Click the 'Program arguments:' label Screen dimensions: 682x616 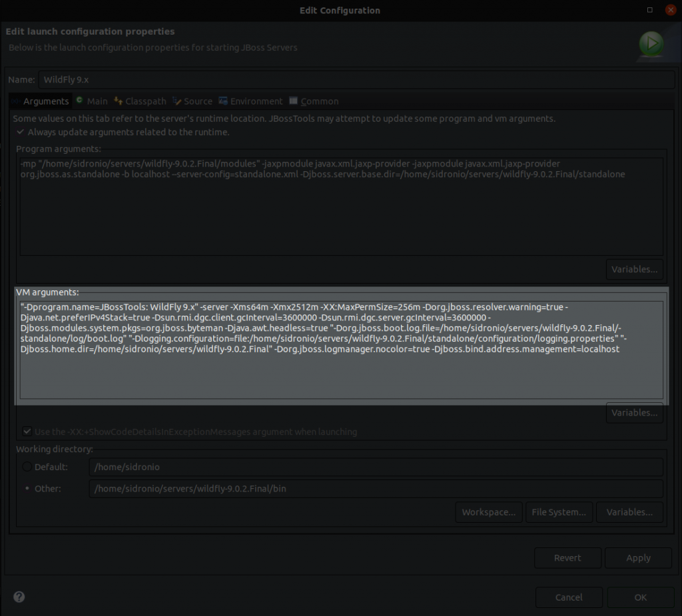click(x=59, y=149)
